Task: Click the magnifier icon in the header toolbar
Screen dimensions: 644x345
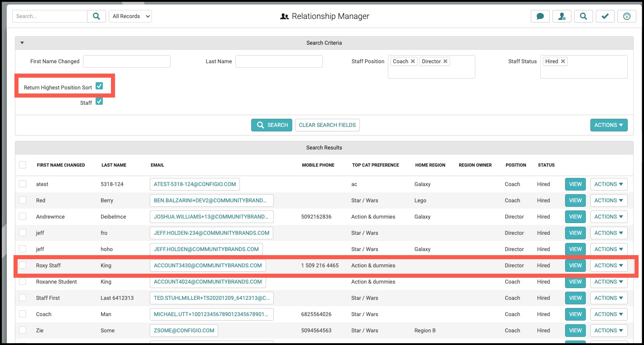Action: [x=584, y=16]
